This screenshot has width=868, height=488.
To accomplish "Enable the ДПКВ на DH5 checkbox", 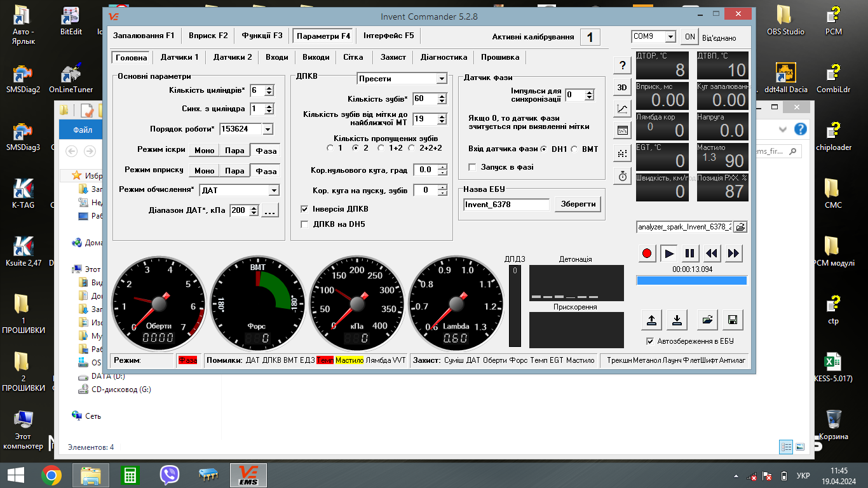I will click(x=304, y=224).
